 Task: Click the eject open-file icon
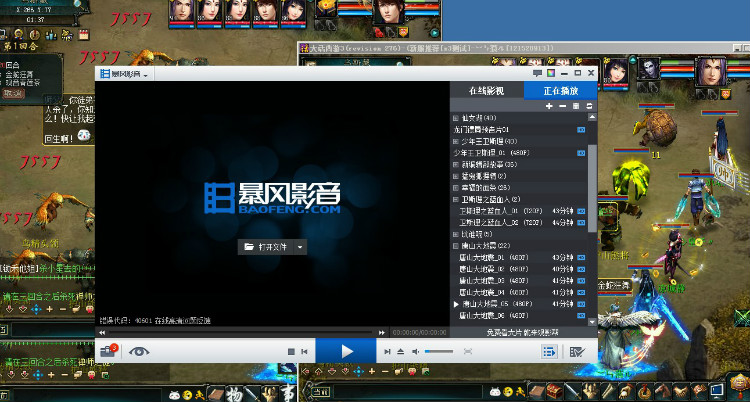click(x=401, y=352)
